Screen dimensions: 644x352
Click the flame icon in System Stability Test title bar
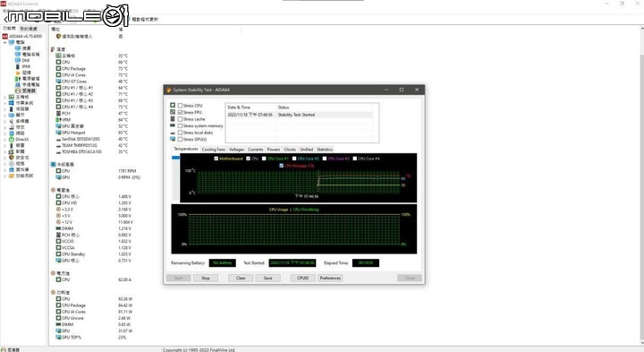(x=169, y=90)
